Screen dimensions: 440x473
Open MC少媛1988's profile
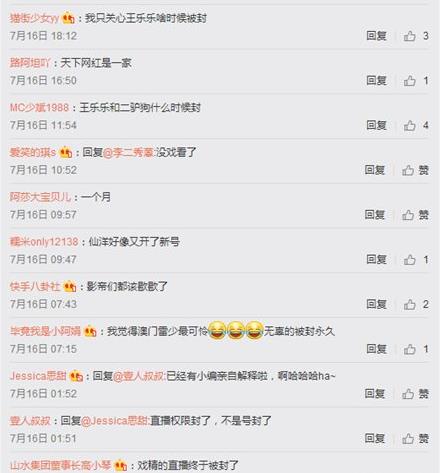tap(39, 108)
